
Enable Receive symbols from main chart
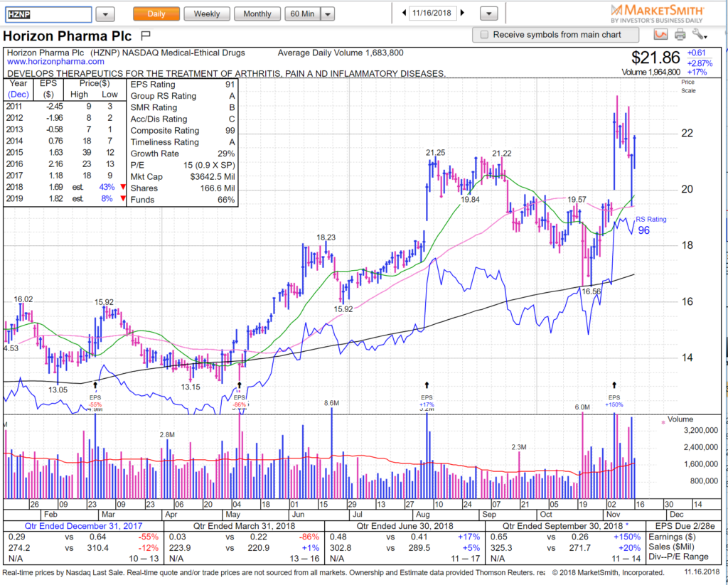484,35
